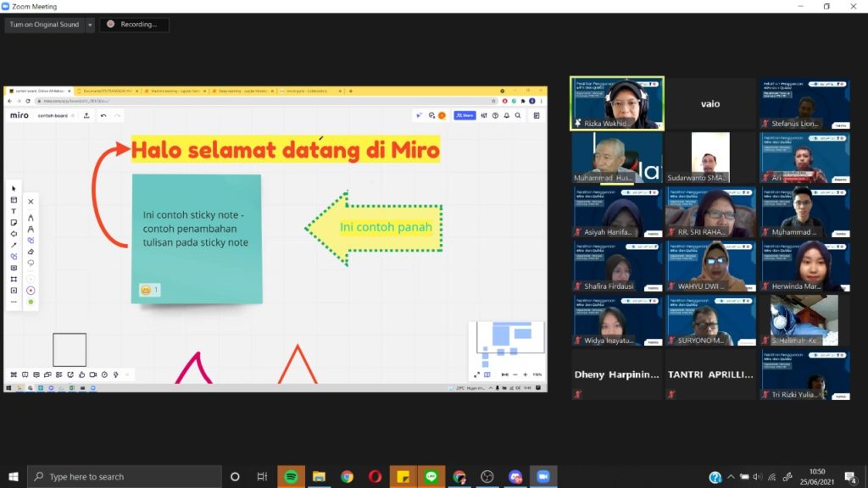
Task: Launch Spotify from the Windows taskbar
Action: click(291, 476)
